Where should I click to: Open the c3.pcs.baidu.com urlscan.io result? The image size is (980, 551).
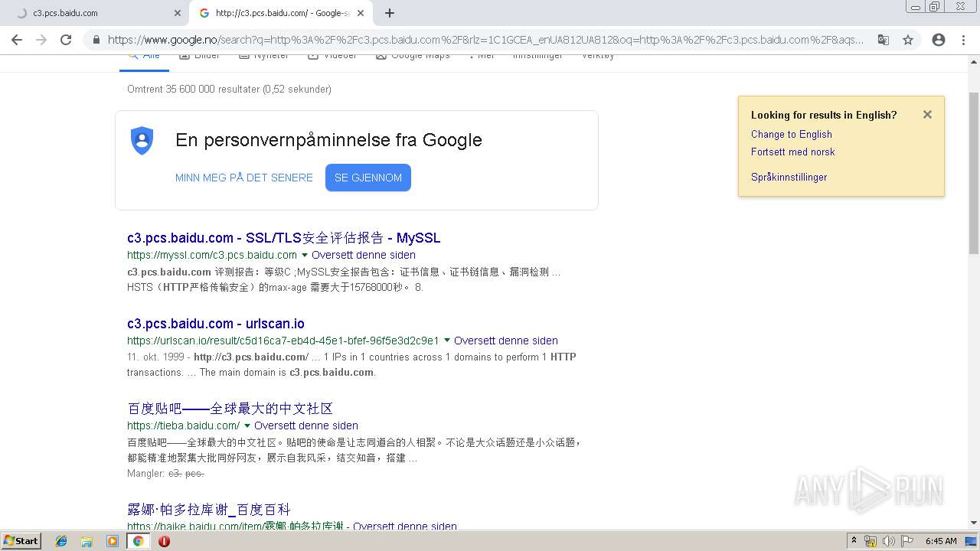coord(216,324)
